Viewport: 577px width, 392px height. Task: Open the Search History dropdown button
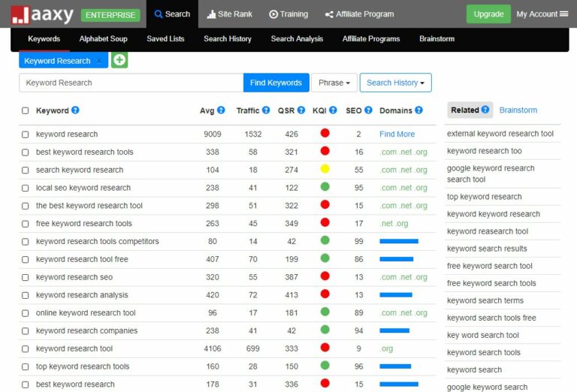(396, 83)
